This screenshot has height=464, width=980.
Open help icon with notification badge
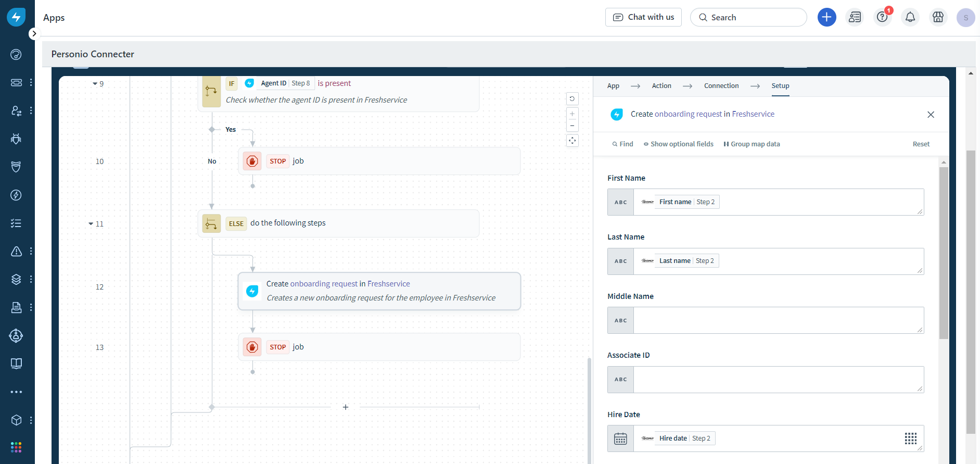click(883, 17)
